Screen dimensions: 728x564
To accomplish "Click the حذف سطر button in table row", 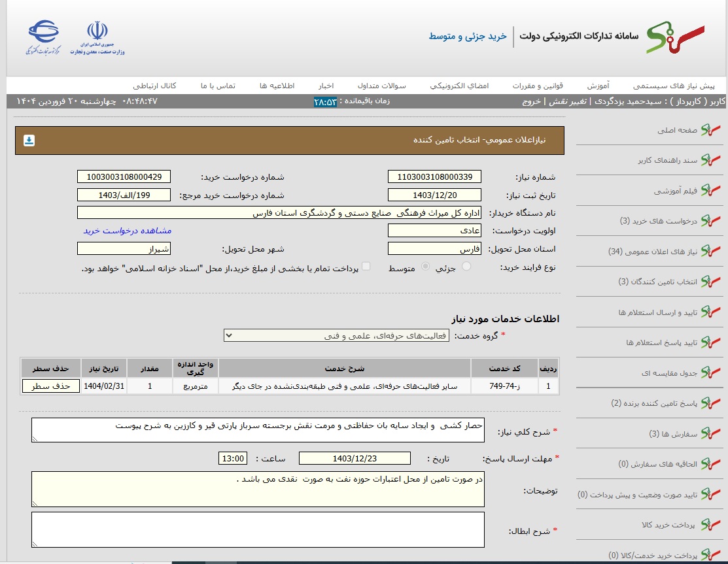I will coord(51,386).
